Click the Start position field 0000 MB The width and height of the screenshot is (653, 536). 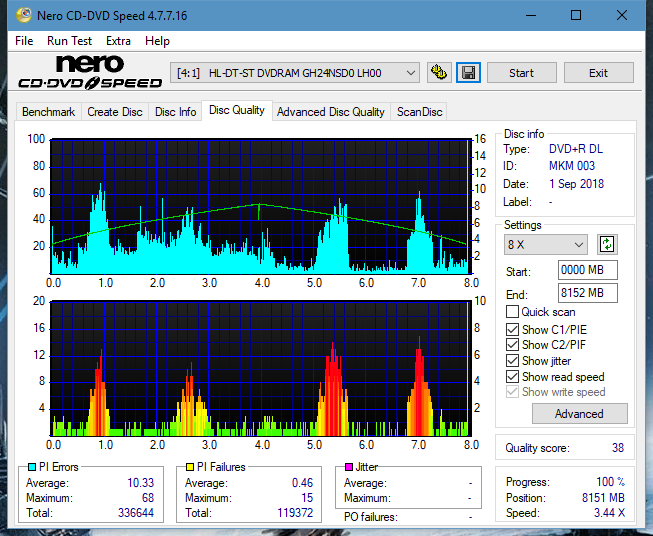click(x=587, y=270)
